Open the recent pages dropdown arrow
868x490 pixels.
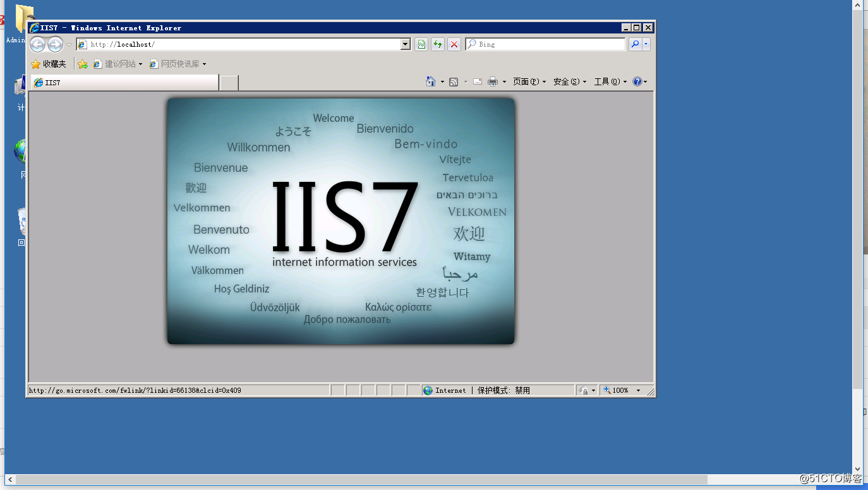[69, 45]
